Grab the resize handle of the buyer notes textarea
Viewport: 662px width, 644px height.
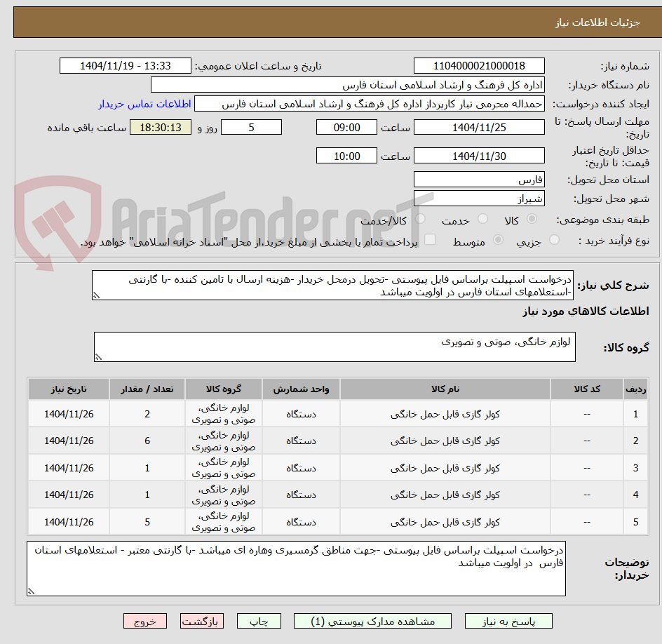(31, 591)
